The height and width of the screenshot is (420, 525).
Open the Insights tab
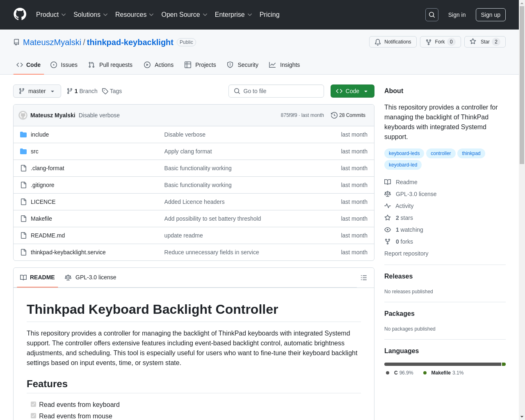(x=285, y=65)
